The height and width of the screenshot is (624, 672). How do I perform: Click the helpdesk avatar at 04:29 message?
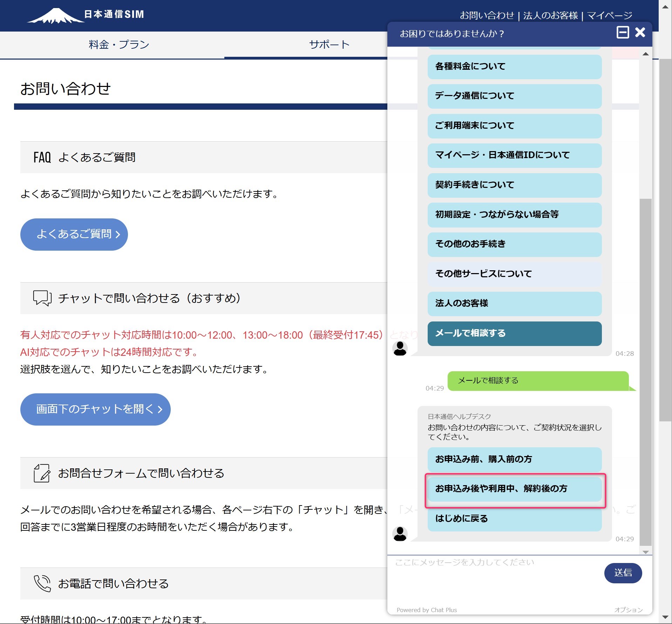pos(400,534)
